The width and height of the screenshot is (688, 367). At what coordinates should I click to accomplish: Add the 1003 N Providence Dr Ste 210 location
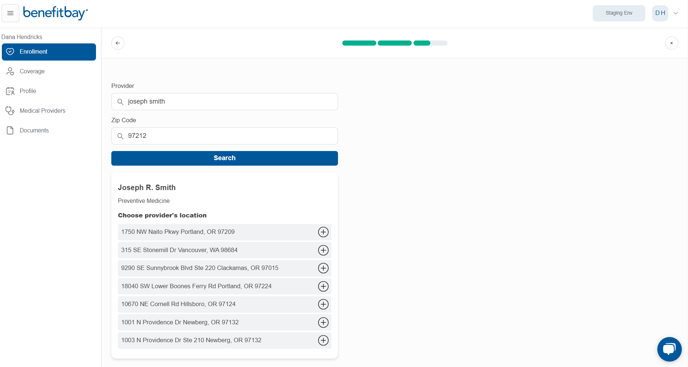tap(323, 340)
